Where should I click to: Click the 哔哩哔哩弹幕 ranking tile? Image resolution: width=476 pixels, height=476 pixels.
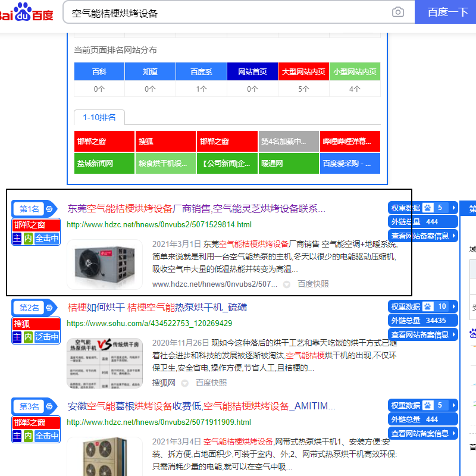tap(350, 142)
